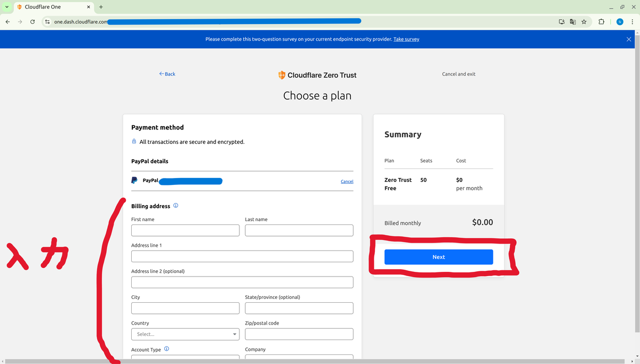Open Chrome profile avatar
The height and width of the screenshot is (364, 640).
click(619, 22)
